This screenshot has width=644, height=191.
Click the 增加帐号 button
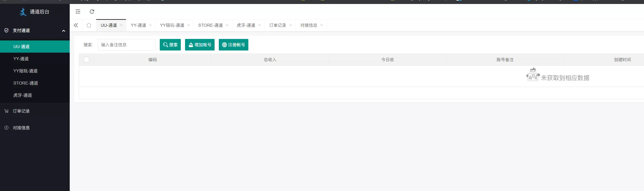[x=200, y=45]
